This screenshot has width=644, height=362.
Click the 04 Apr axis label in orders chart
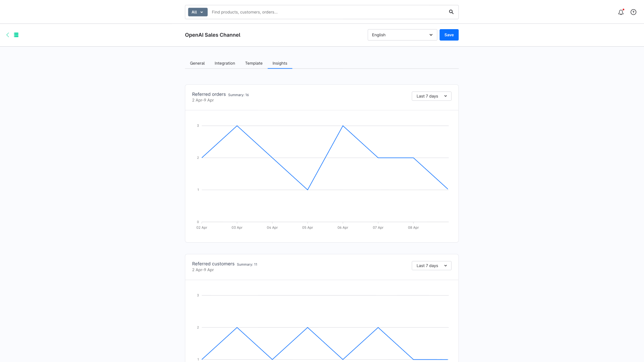click(x=272, y=228)
